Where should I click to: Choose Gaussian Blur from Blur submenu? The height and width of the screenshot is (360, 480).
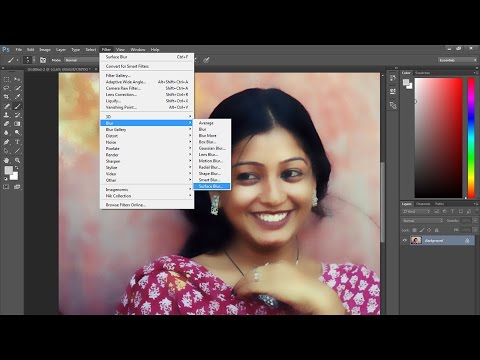point(212,148)
